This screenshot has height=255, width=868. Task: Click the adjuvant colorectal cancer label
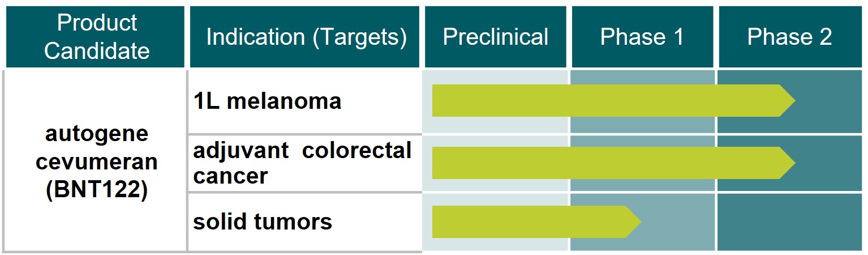[x=302, y=163]
